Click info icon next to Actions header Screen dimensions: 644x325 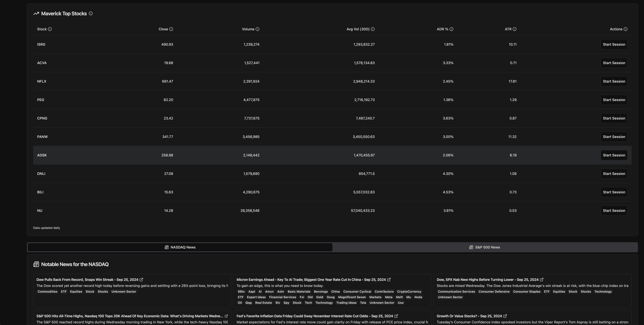pos(626,29)
